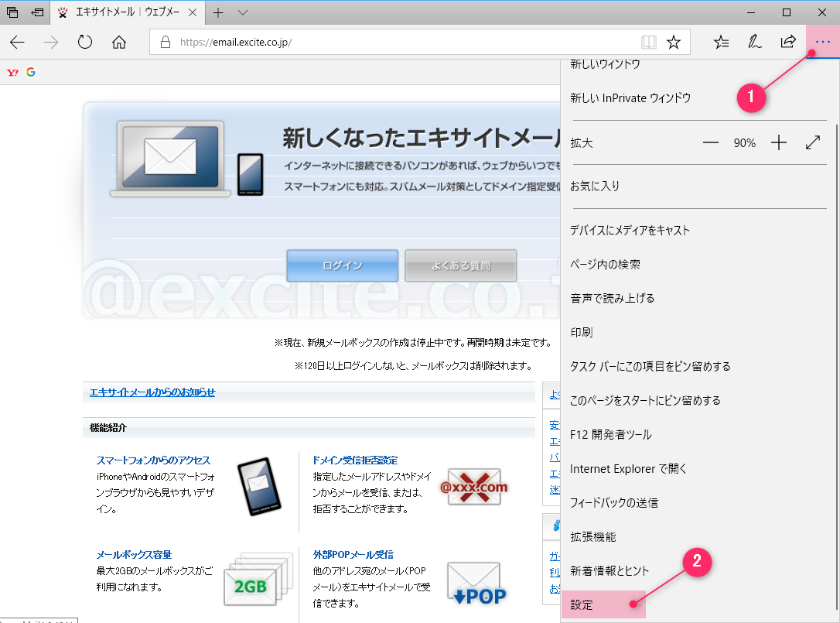The width and height of the screenshot is (840, 623).
Task: Go to Home page icon
Action: click(x=119, y=42)
